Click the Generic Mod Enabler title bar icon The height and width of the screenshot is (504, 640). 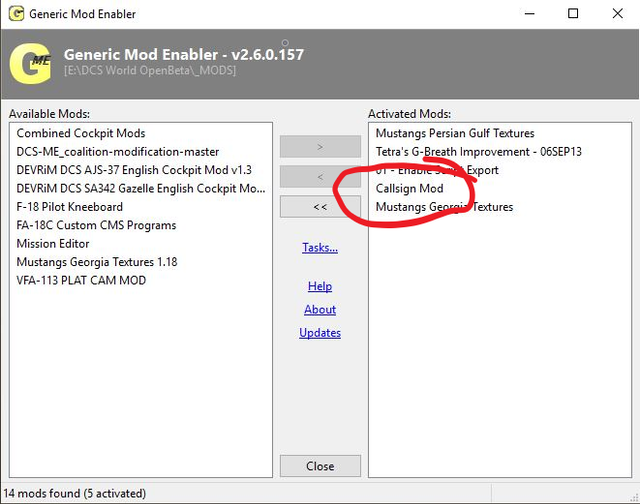(16, 14)
